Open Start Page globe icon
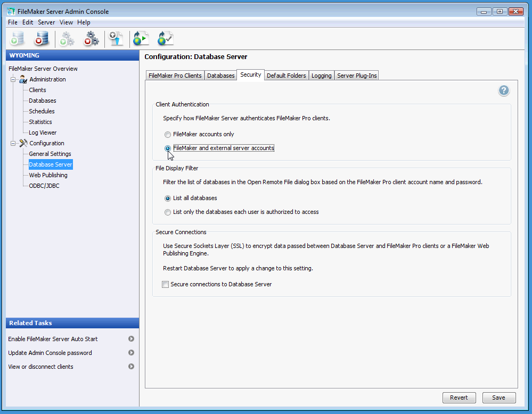The height and width of the screenshot is (414, 532). tap(141, 38)
